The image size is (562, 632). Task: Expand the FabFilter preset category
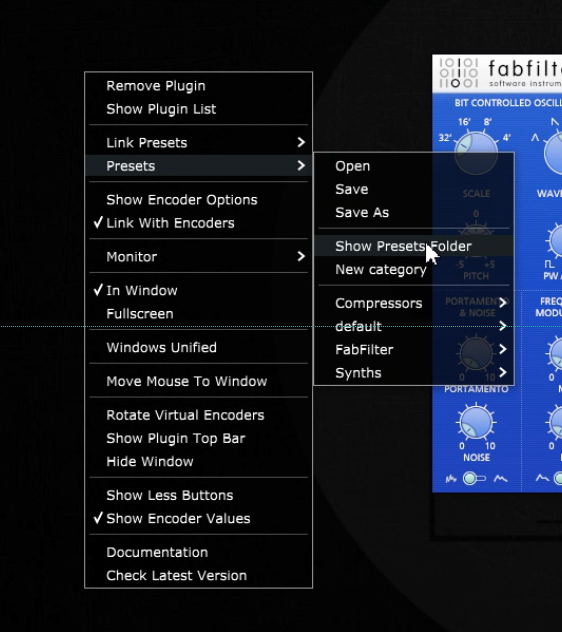tap(414, 349)
